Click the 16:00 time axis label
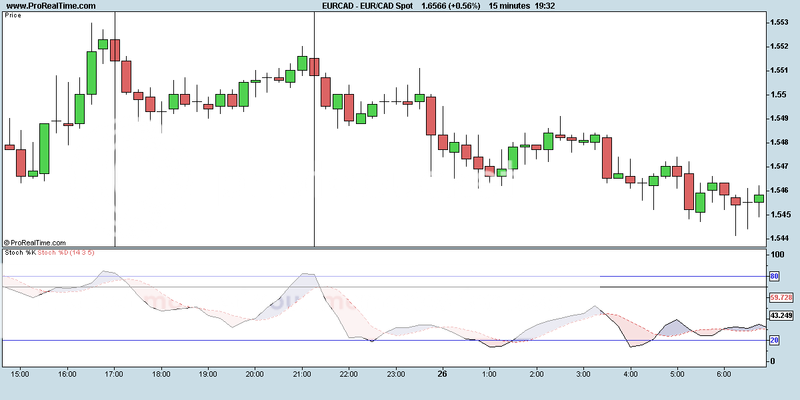This screenshot has width=800, height=400. tap(67, 374)
